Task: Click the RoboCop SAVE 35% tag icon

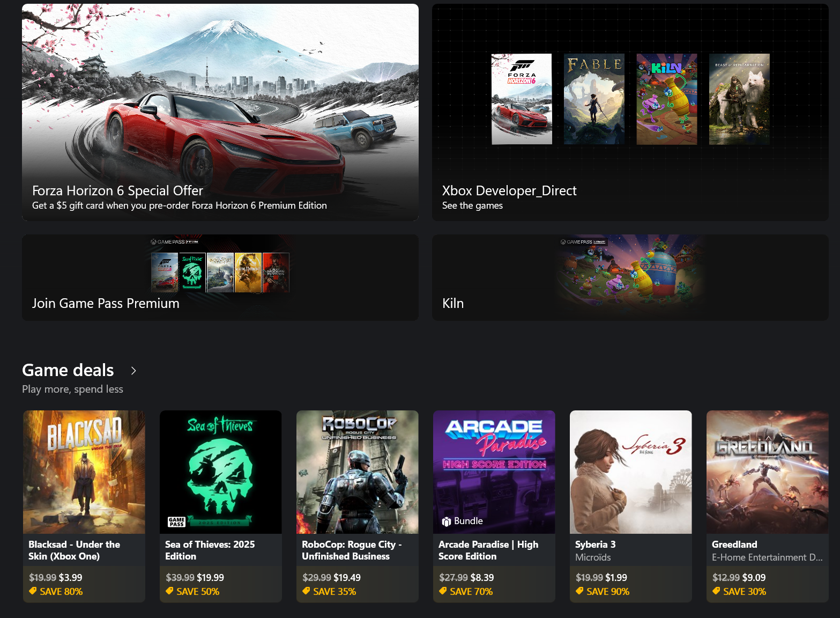Action: click(307, 591)
